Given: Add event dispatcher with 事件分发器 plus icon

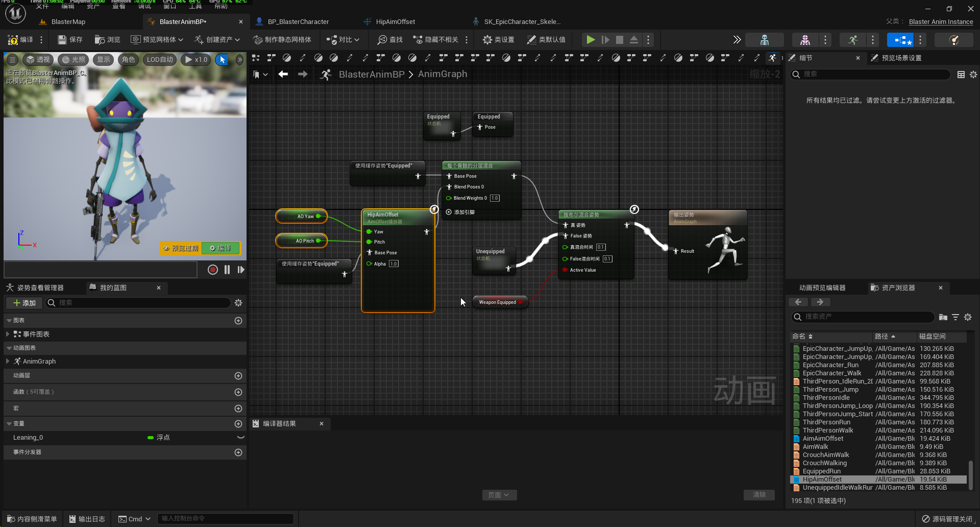Looking at the screenshot, I should (238, 452).
